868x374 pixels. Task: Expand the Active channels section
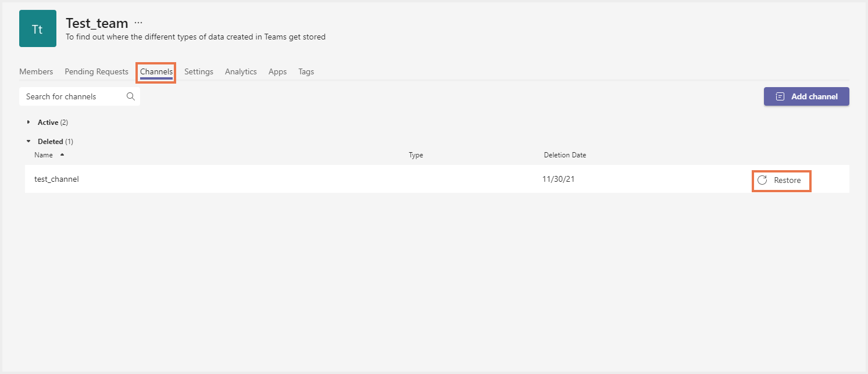pyautogui.click(x=28, y=123)
